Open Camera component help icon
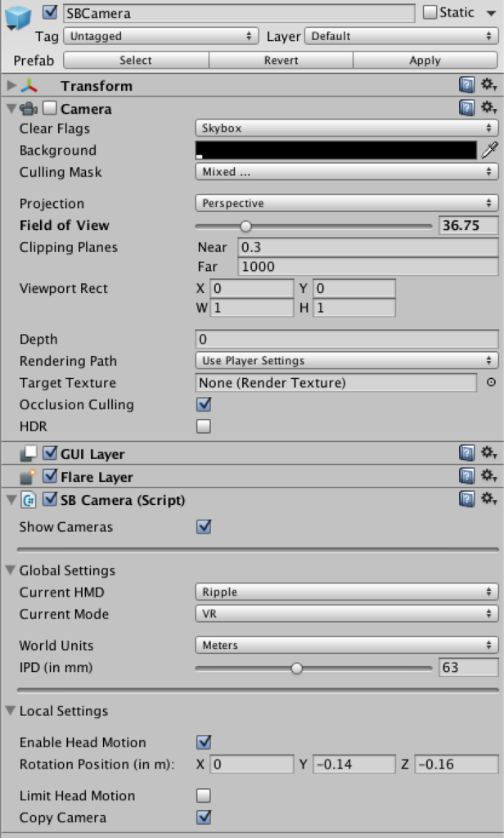This screenshot has width=504, height=838. click(466, 108)
